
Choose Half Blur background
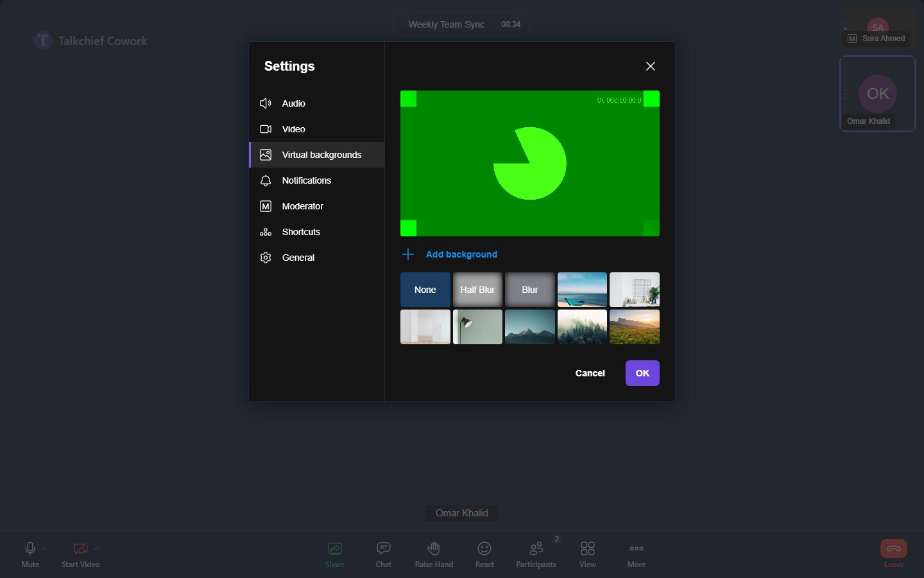point(477,290)
